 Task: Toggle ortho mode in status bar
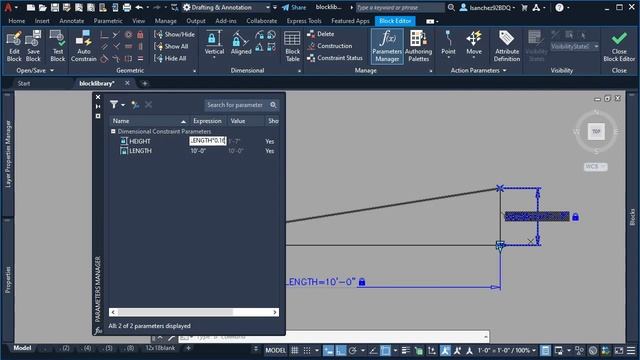click(x=341, y=350)
